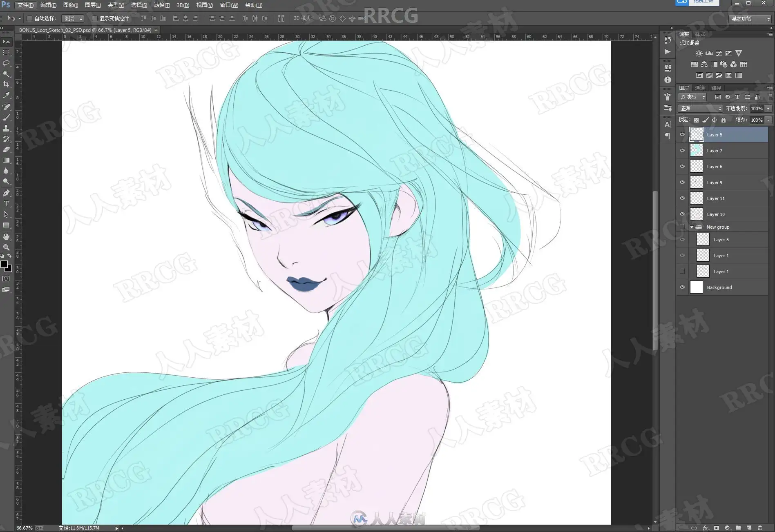Select the Horizontal Type tool
This screenshot has height=532, width=775.
pyautogui.click(x=6, y=204)
